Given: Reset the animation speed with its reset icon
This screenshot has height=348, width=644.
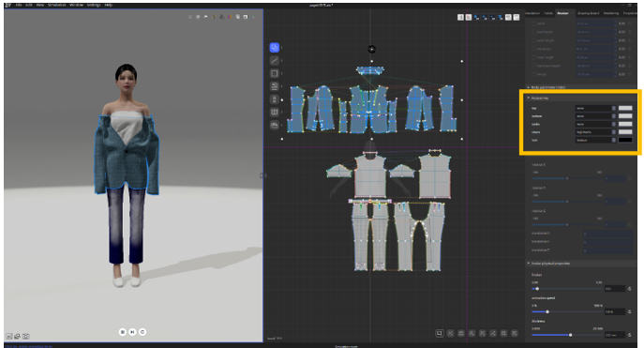Looking at the screenshot, I should pyautogui.click(x=629, y=311).
